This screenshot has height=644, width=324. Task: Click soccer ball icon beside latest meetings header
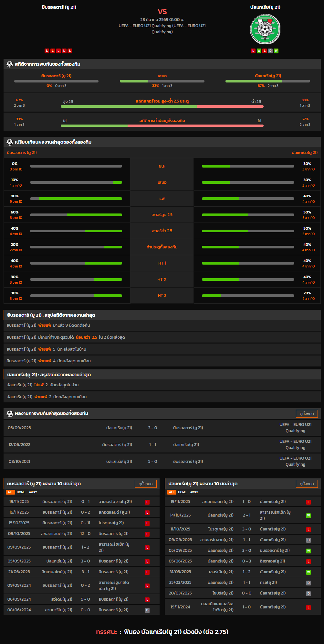click(x=10, y=414)
